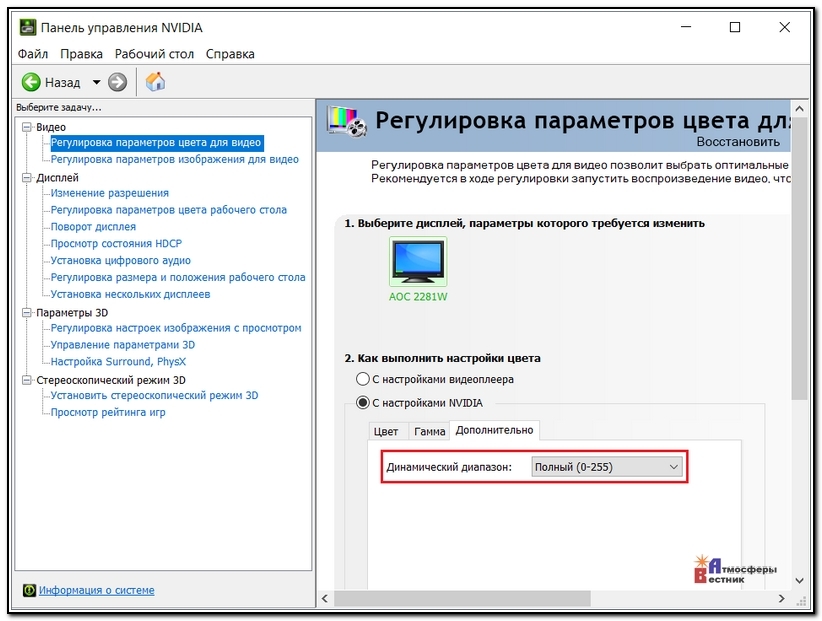822x621 pixels.
Task: Open the Информация о системе link
Action: point(96,591)
